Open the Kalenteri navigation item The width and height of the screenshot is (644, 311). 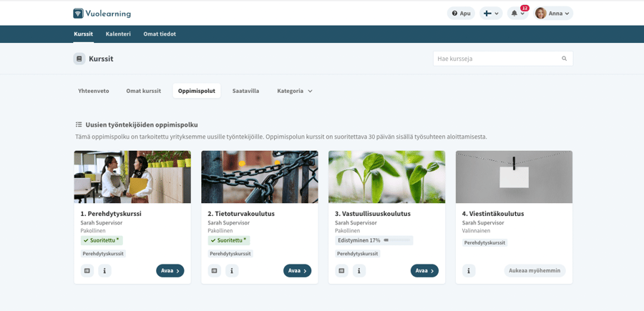tap(118, 34)
